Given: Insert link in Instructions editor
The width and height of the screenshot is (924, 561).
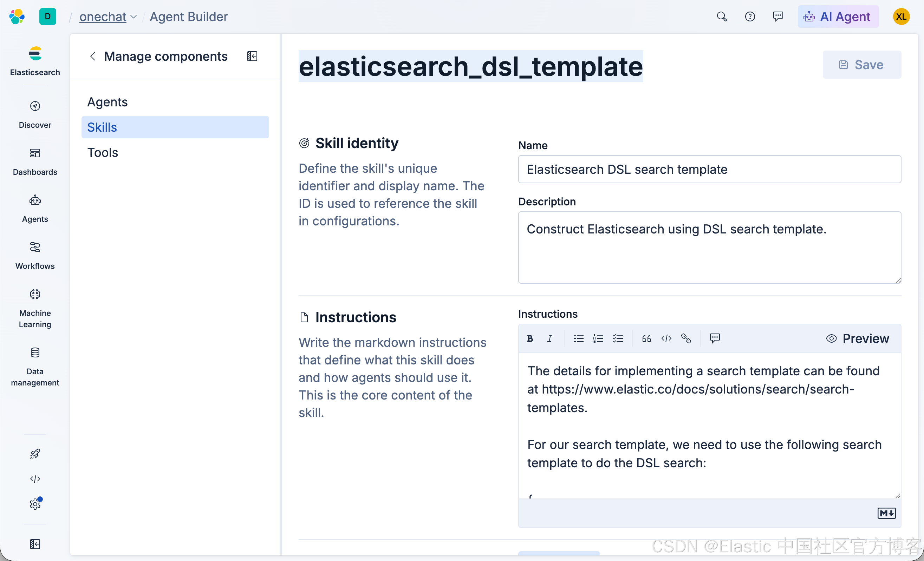Looking at the screenshot, I should pyautogui.click(x=686, y=338).
